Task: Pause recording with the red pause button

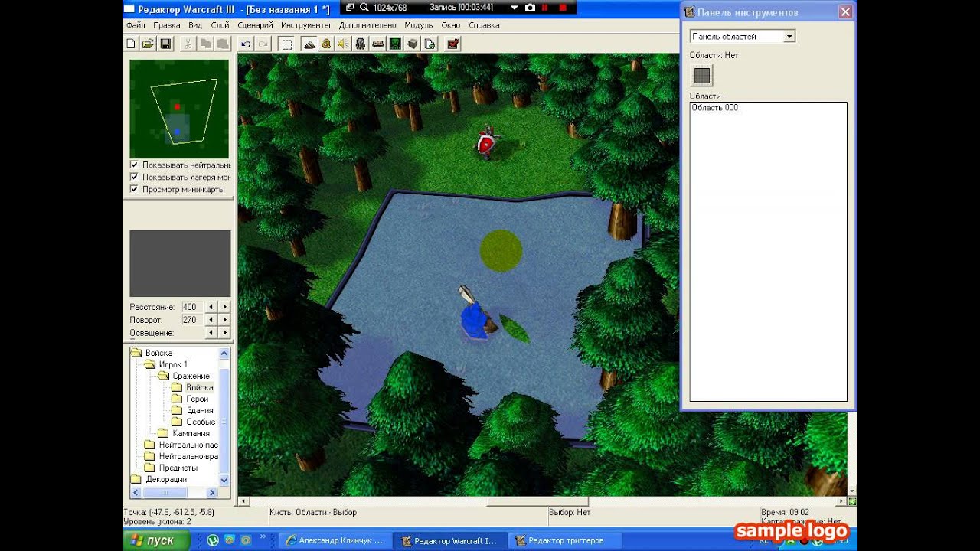Action: [x=545, y=8]
